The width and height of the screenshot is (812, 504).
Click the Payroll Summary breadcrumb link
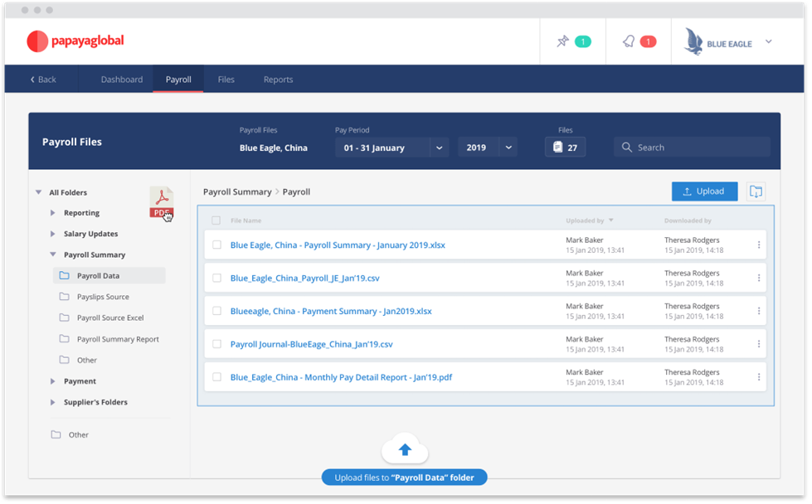237,191
